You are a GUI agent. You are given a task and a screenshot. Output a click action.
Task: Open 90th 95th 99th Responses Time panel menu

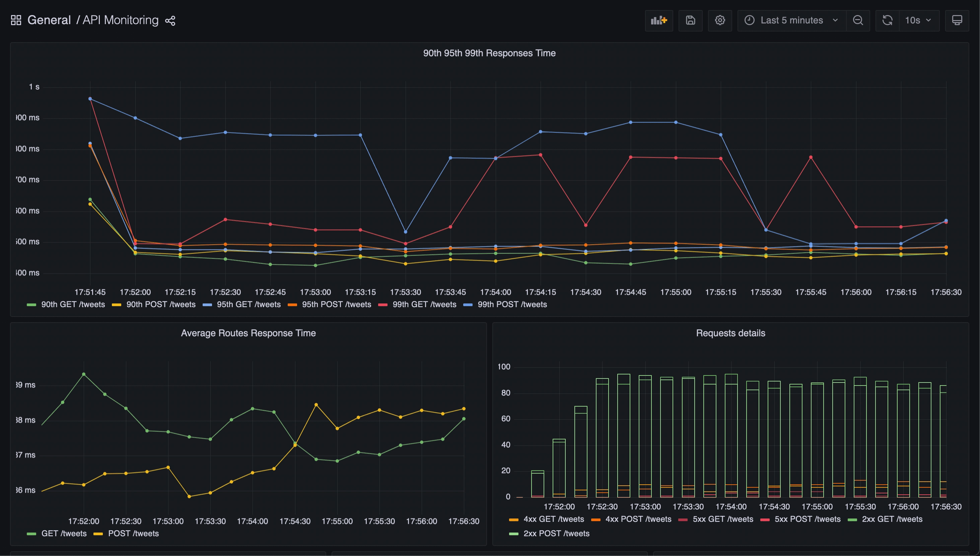click(489, 53)
